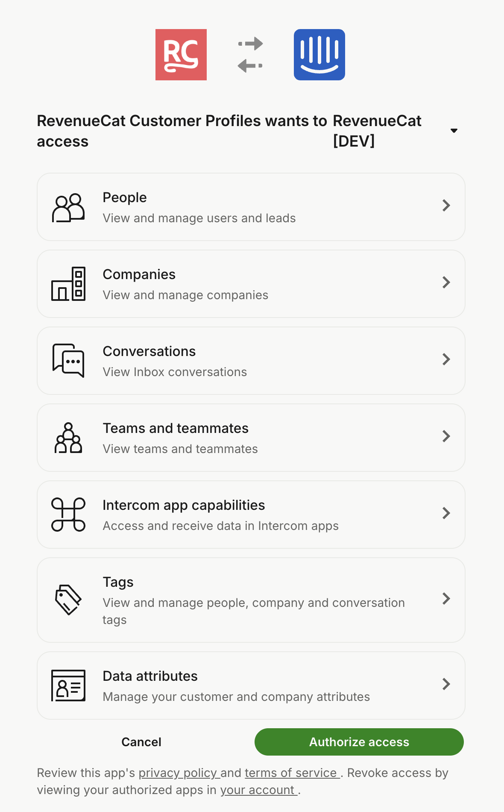The height and width of the screenshot is (812, 504).
Task: Expand the People permission details
Action: coord(447,206)
